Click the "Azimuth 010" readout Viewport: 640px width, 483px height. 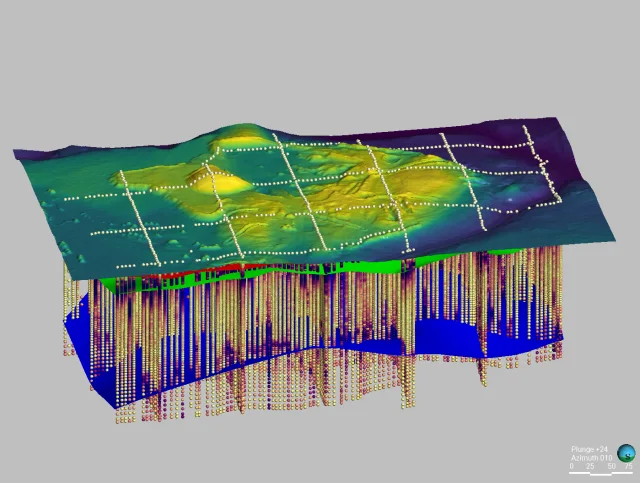(591, 458)
